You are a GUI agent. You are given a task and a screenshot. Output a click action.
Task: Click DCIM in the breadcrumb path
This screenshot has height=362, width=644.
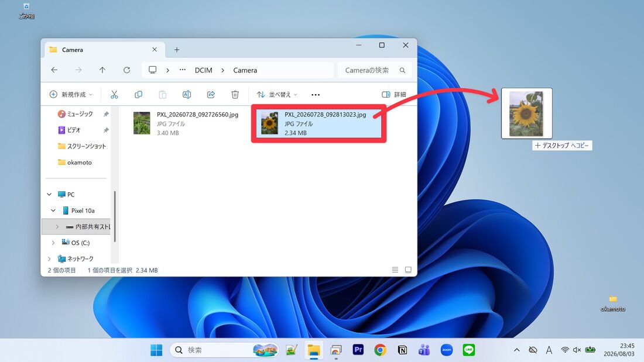(x=203, y=70)
